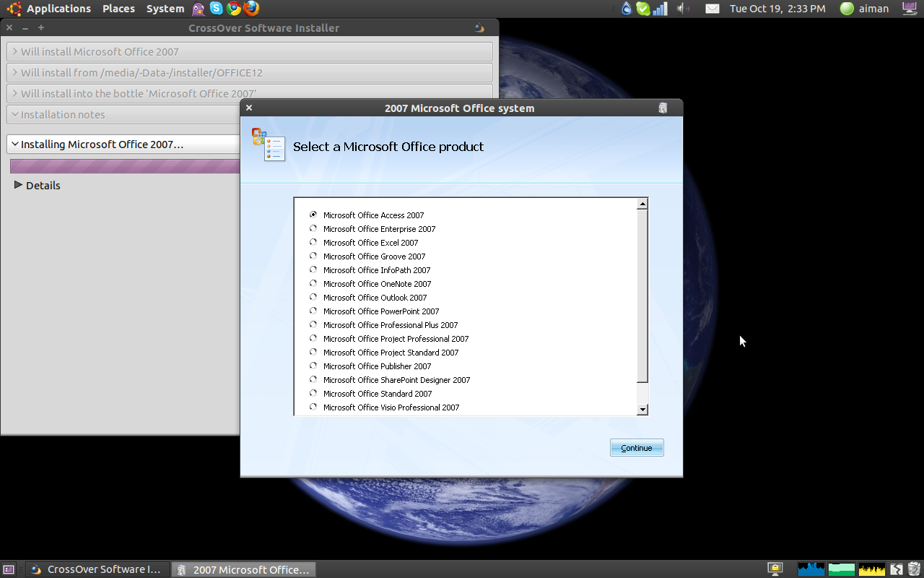The image size is (924, 578).
Task: Choose Microsoft Office Publisher 2007 radio button
Action: point(313,366)
